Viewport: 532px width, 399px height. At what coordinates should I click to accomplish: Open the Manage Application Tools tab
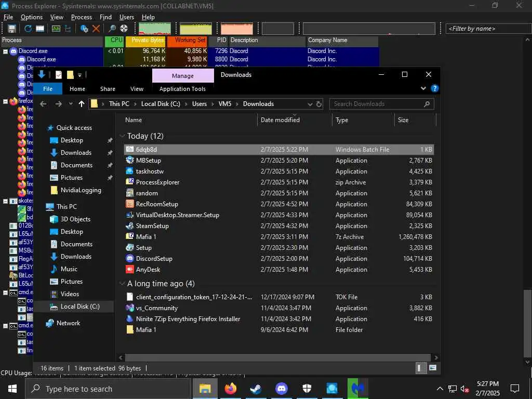point(183,76)
